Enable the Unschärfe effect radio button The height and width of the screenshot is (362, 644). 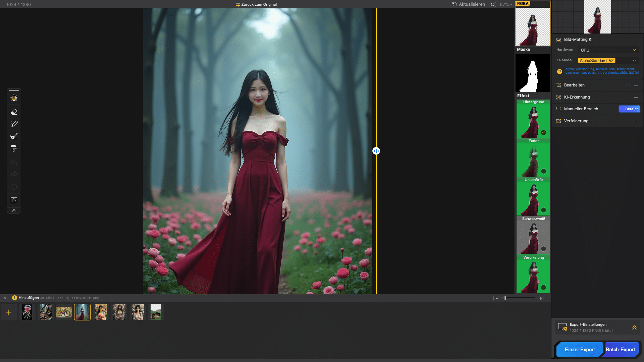point(543,210)
